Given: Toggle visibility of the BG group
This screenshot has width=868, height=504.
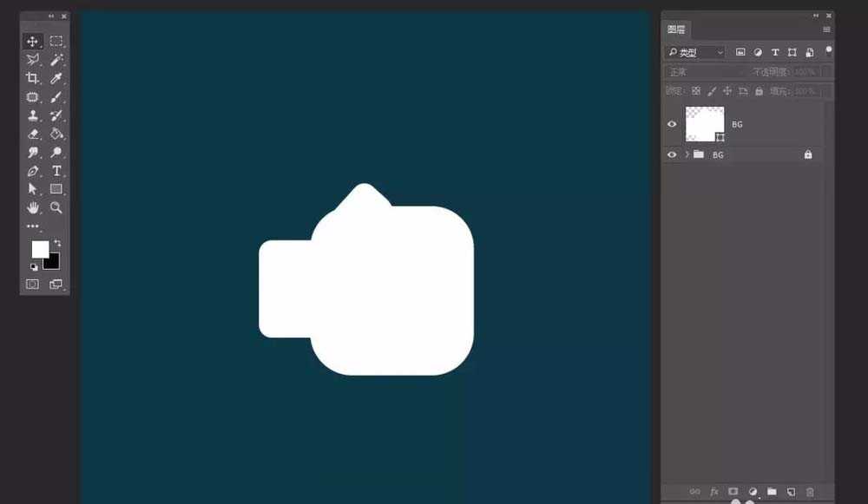Looking at the screenshot, I should click(672, 155).
